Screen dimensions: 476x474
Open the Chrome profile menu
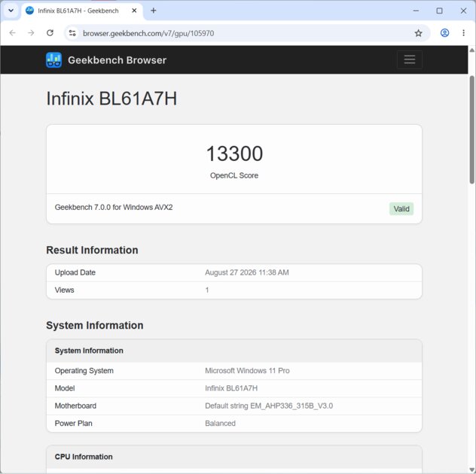[444, 33]
